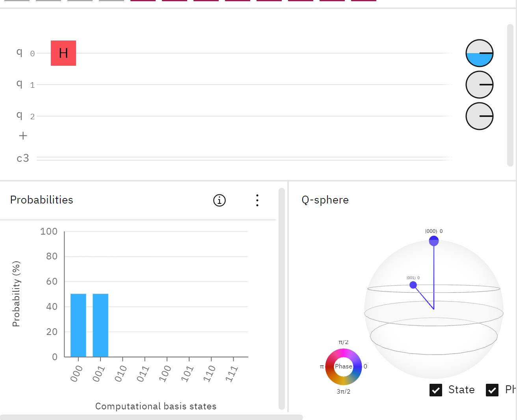Click the 111 axis label
This screenshot has width=517, height=420.
pyautogui.click(x=232, y=374)
